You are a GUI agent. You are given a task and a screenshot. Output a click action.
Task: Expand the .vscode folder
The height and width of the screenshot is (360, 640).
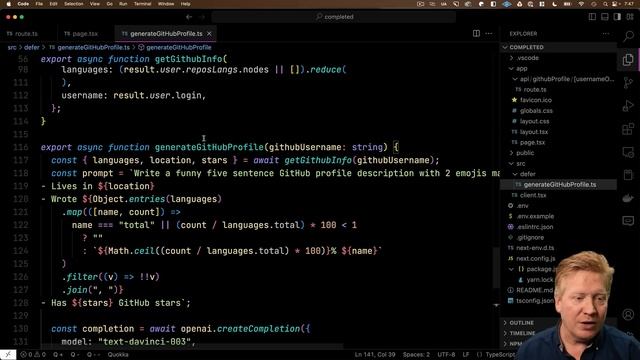[x=559, y=58]
